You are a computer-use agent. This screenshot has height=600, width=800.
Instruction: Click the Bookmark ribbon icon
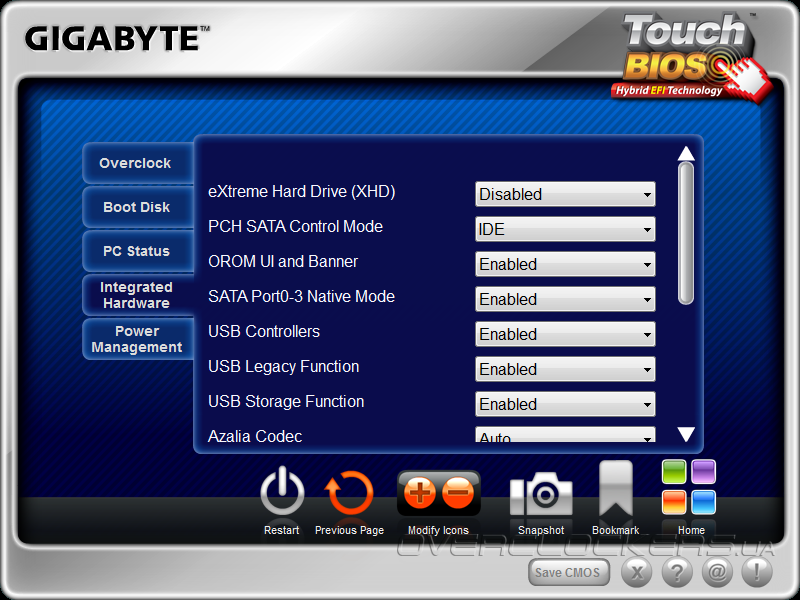(616, 489)
